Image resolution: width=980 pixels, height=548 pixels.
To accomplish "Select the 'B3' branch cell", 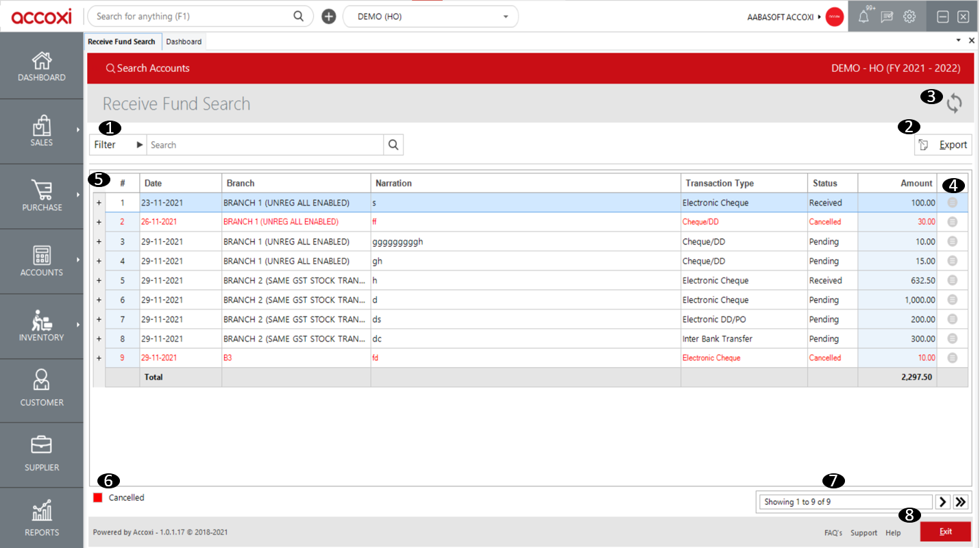I will point(296,358).
